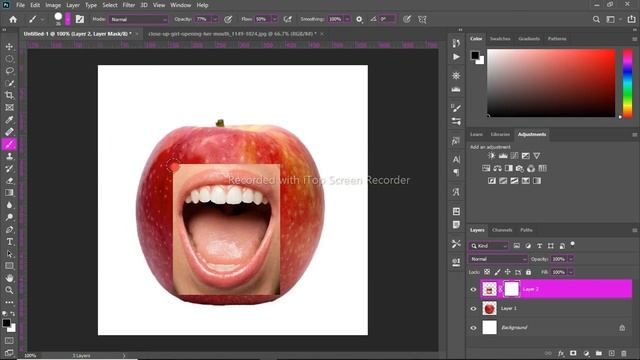Toggle layer filtering switch
The image size is (640, 360).
pos(573,244)
